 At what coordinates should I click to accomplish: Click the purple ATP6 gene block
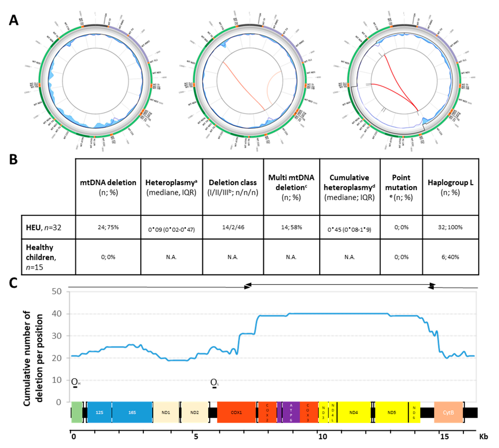click(291, 412)
